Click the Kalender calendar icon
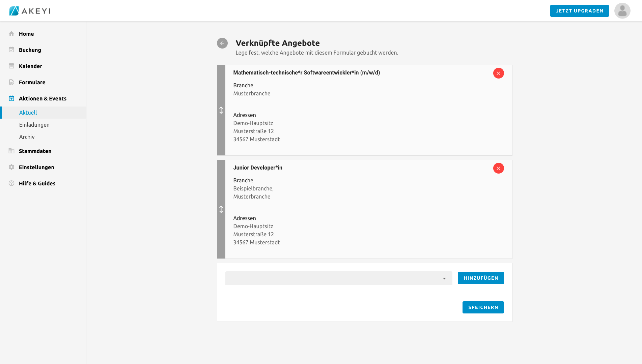 tap(11, 66)
